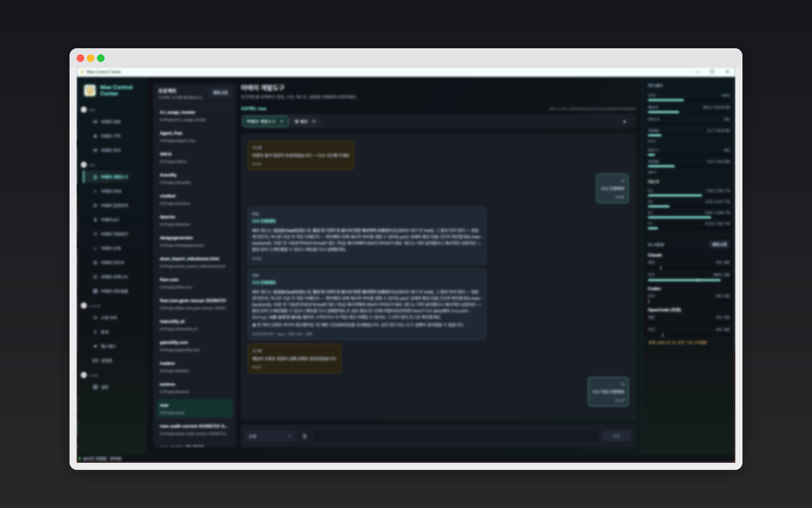Close the first green-highlighted chat tab
Viewport: 812px width, 508px height.
[x=282, y=121]
